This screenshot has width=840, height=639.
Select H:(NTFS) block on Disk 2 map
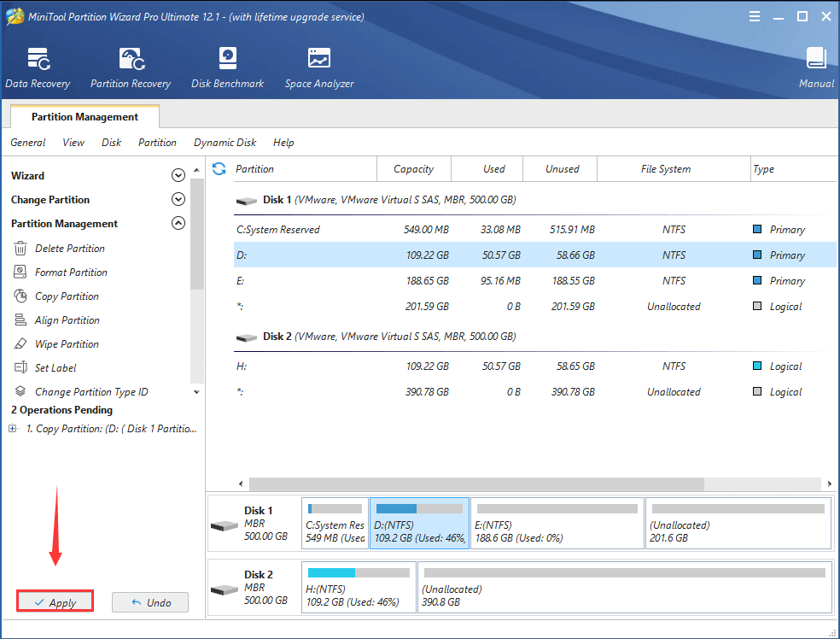tap(359, 587)
